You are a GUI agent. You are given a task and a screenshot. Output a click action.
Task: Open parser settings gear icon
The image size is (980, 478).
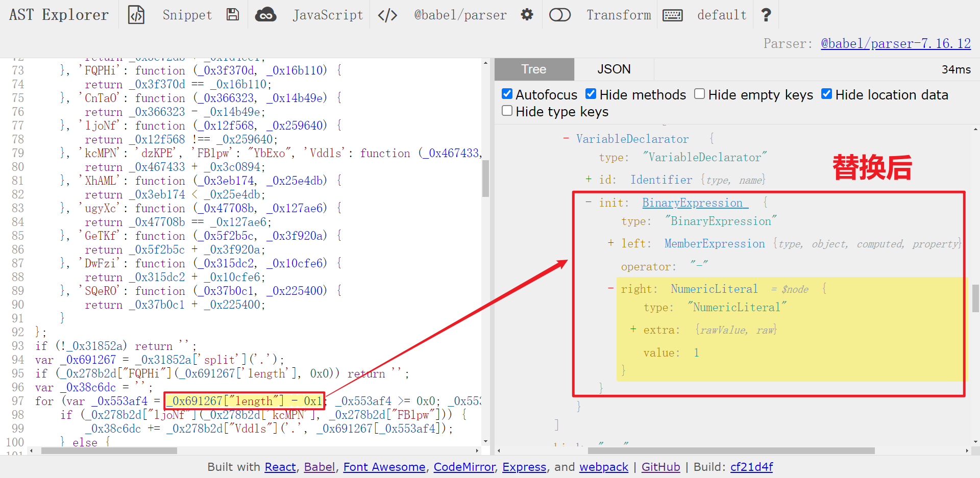[x=527, y=14]
